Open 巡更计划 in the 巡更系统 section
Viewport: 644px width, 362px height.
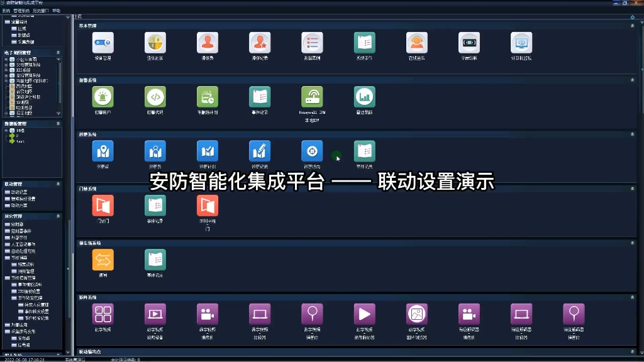208,152
